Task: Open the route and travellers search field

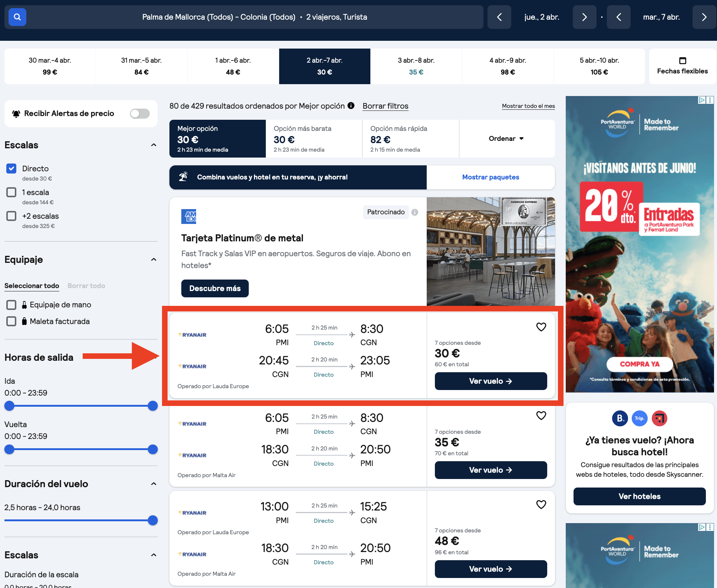Action: pyautogui.click(x=244, y=17)
